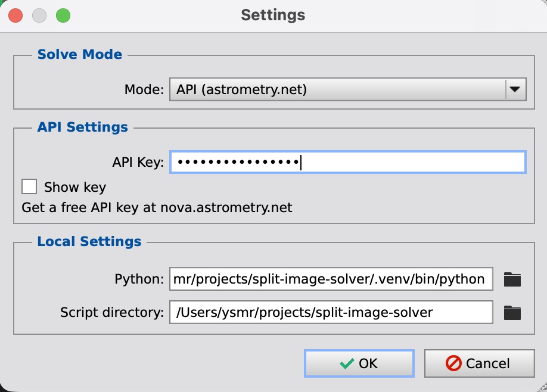This screenshot has width=547, height=392.
Task: Select API (astrometry.net) from Mode selector
Action: [x=346, y=88]
